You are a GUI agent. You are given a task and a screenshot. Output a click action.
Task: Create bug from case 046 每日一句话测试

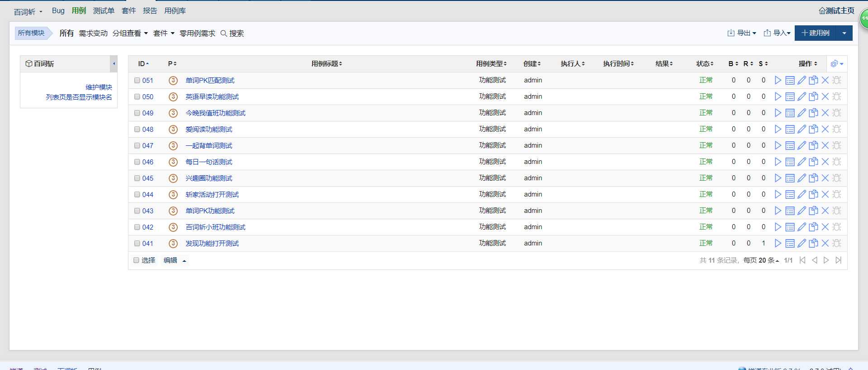[837, 162]
